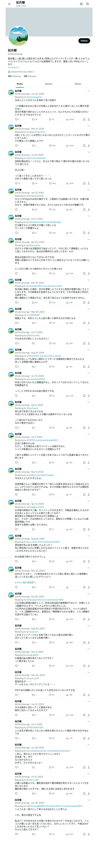The width and height of the screenshot is (98, 868).
Task: Click the circular icon beside search
Action: click(x=81, y=4)
